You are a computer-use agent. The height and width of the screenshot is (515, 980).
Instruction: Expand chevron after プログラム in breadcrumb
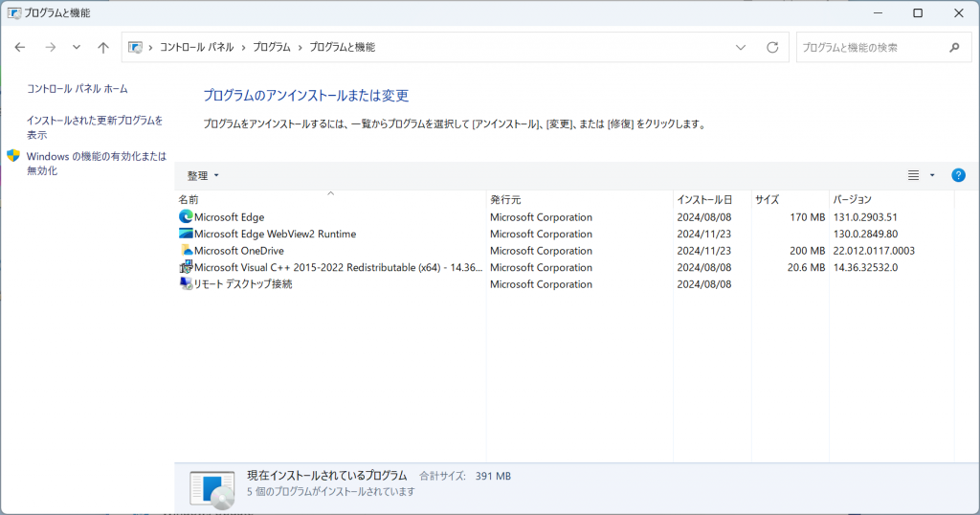300,47
